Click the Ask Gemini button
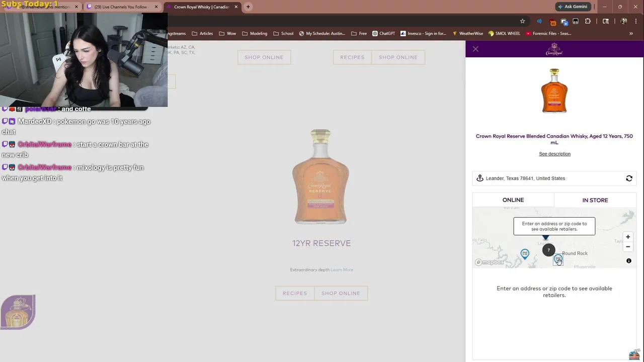Image resolution: width=644 pixels, height=362 pixels. [x=573, y=7]
